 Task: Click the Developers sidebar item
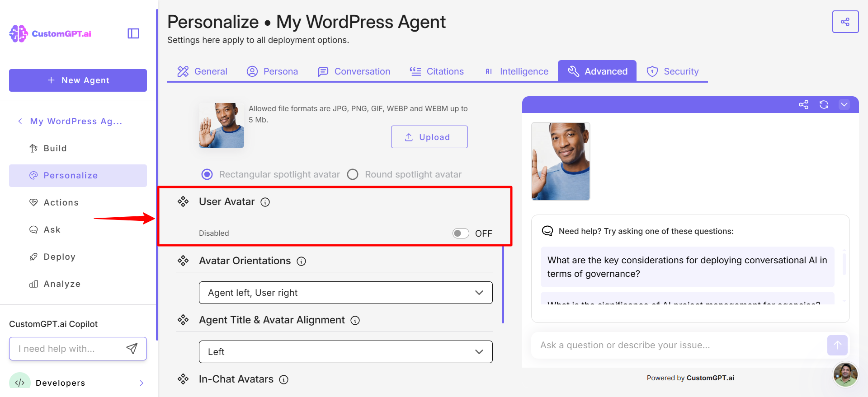78,383
